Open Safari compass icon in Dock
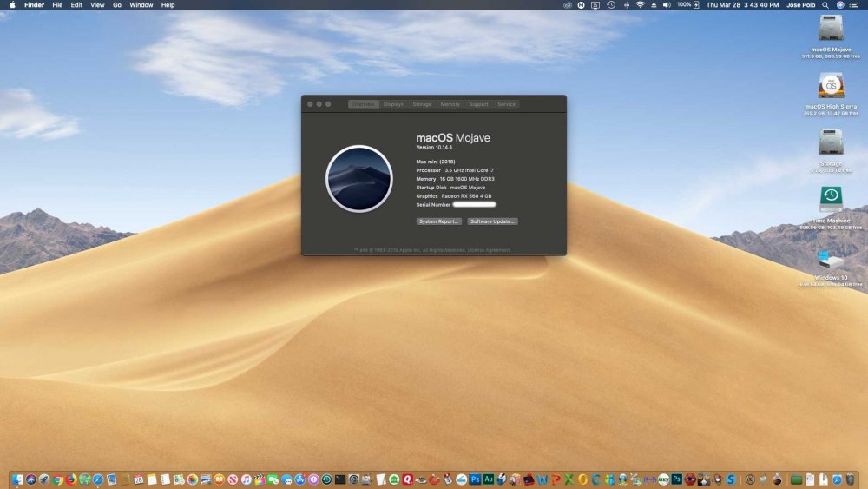 click(x=98, y=479)
